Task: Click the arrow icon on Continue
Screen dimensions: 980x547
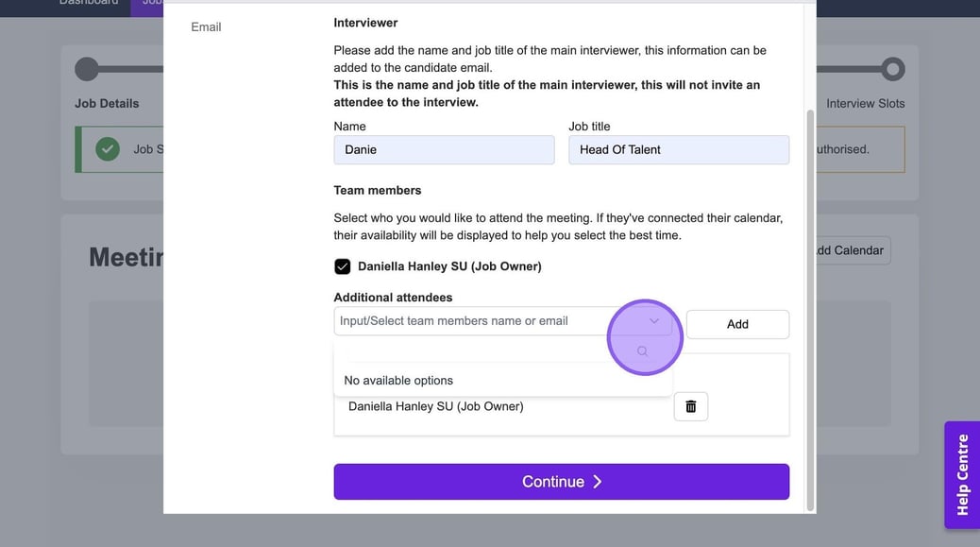Action: (597, 482)
